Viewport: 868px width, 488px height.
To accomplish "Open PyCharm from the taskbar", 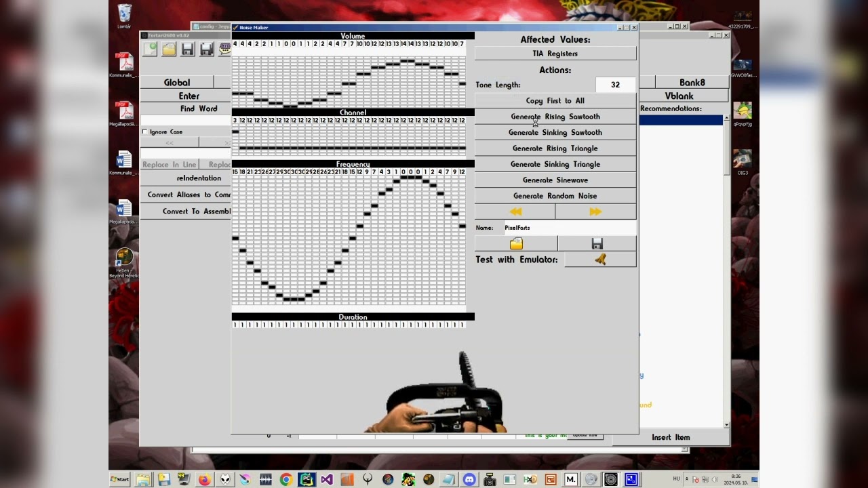I will 306,479.
